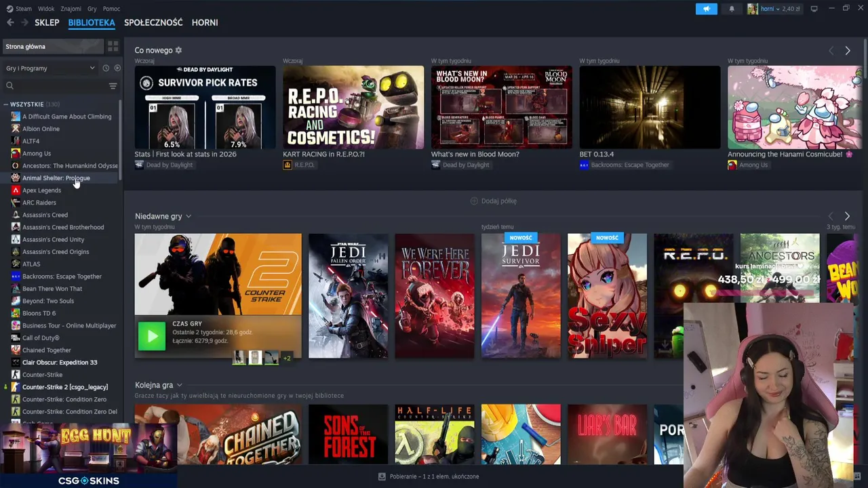Open the Widok menu

[46, 9]
